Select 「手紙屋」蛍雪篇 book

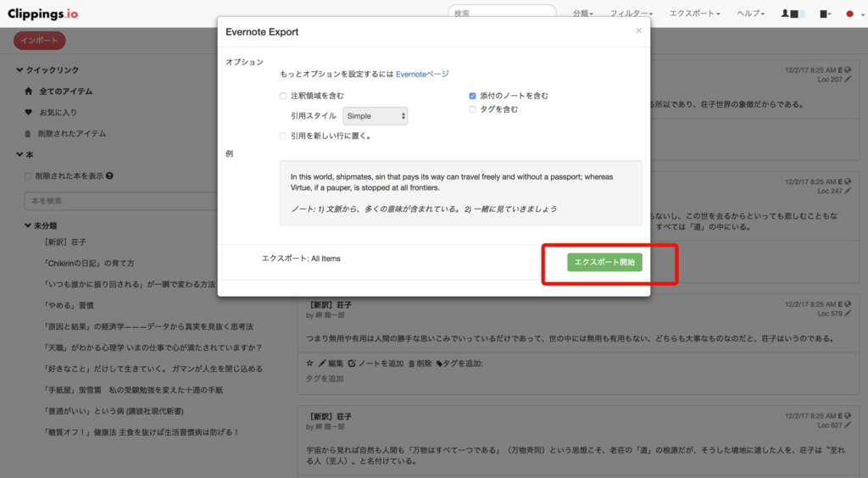133,390
